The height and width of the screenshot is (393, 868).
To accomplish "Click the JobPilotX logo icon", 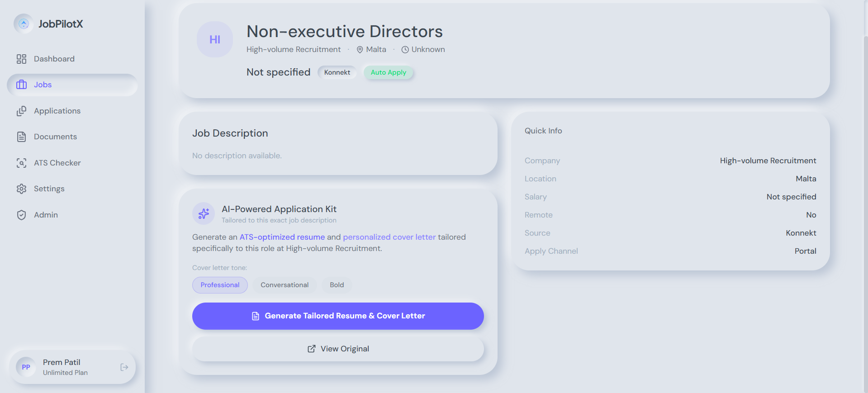I will [23, 24].
